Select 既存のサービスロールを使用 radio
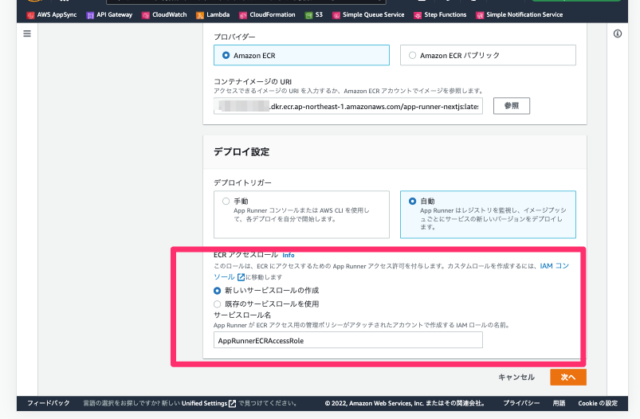This screenshot has height=419, width=640. click(217, 304)
